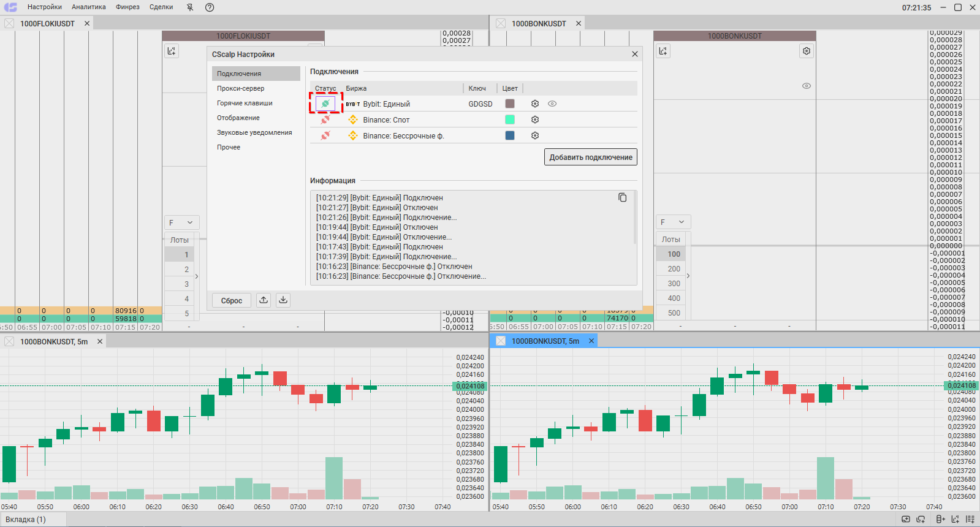This screenshot has width=980, height=527.
Task: Open gear settings of 1000BONKUSDT order book
Action: tap(807, 51)
